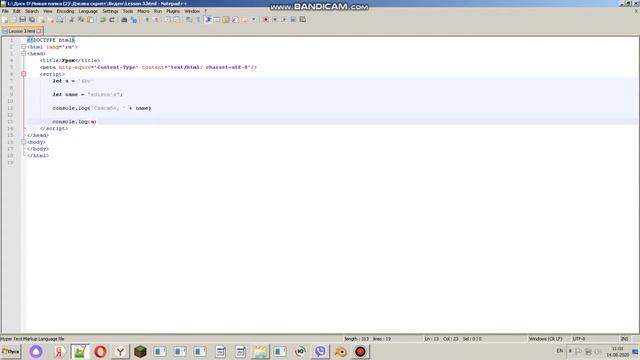Save the document using the Save icon
The height and width of the screenshot is (360, 640).
pos(22,20)
